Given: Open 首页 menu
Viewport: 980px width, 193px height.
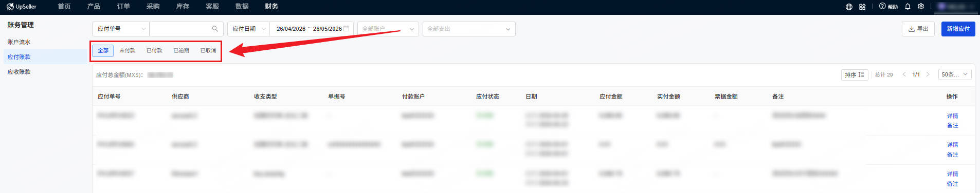Looking at the screenshot, I should coord(64,7).
